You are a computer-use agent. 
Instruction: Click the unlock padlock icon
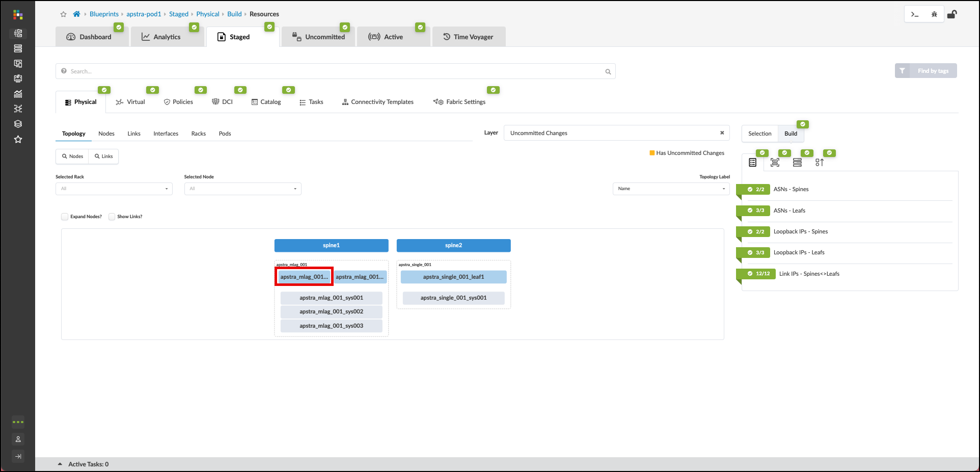[951, 14]
